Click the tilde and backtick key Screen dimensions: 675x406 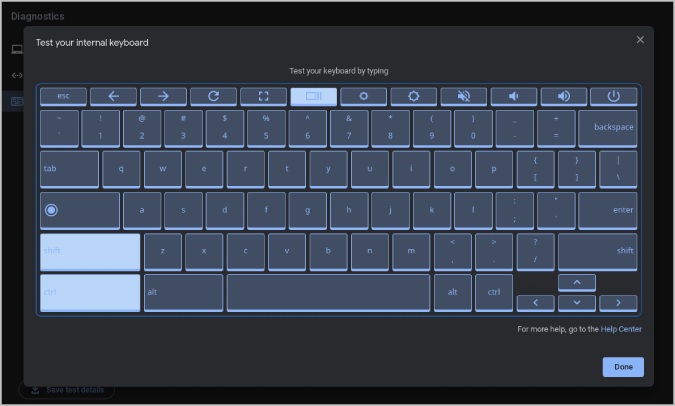(59, 127)
